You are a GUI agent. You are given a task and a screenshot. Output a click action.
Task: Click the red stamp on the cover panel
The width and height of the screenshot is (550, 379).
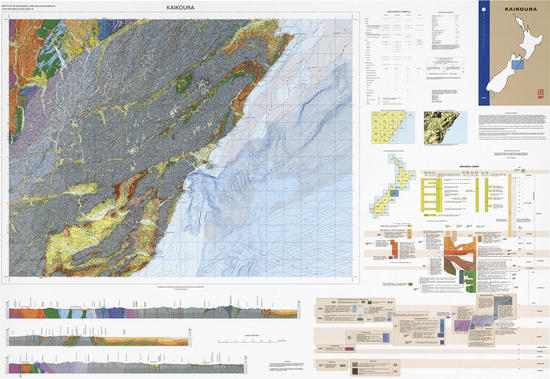point(539,94)
